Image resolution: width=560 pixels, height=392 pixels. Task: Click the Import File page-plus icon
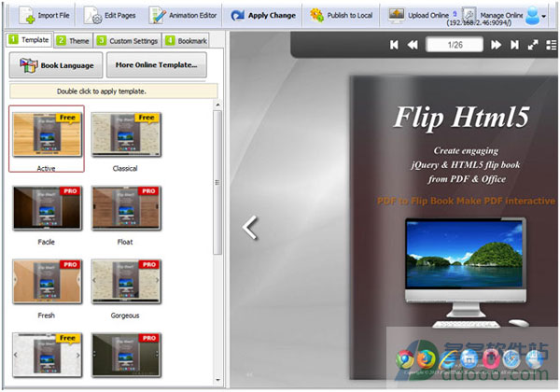[x=27, y=15]
